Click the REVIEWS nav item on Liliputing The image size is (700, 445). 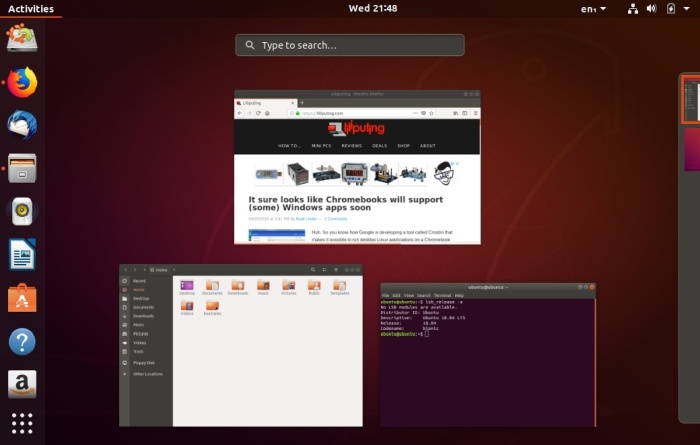(x=352, y=146)
